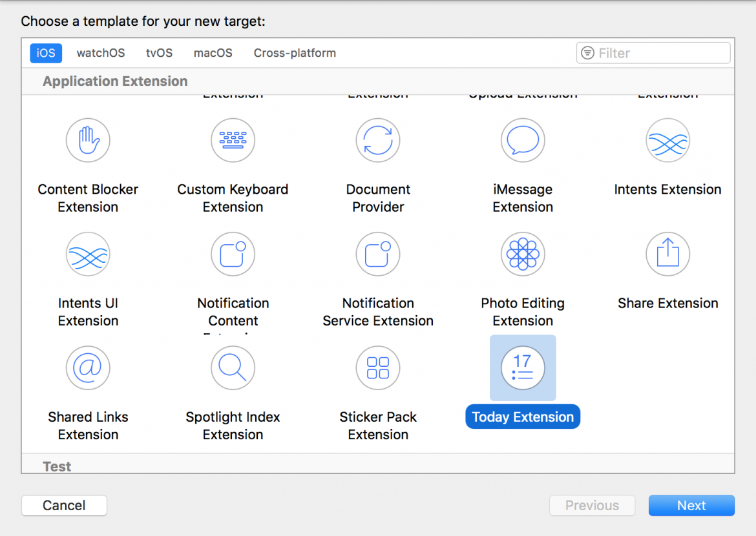
Task: Click the "Intents UI Extension" label
Action: coord(88,312)
